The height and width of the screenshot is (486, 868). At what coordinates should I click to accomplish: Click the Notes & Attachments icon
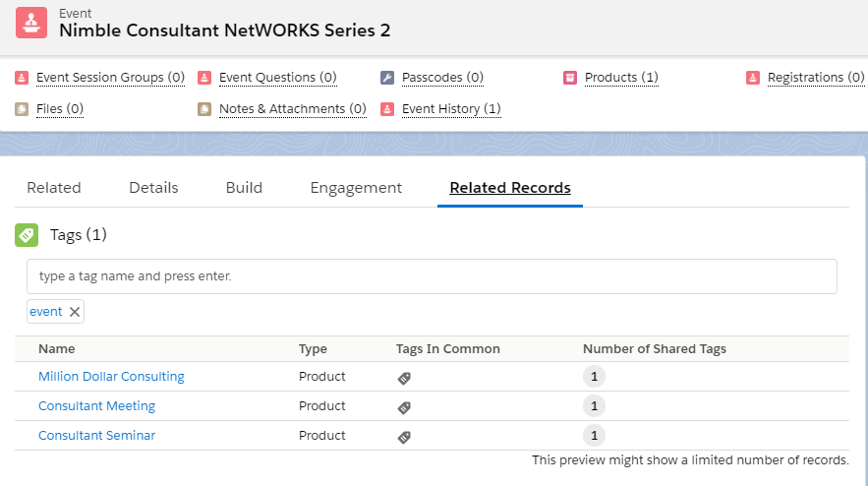[204, 109]
